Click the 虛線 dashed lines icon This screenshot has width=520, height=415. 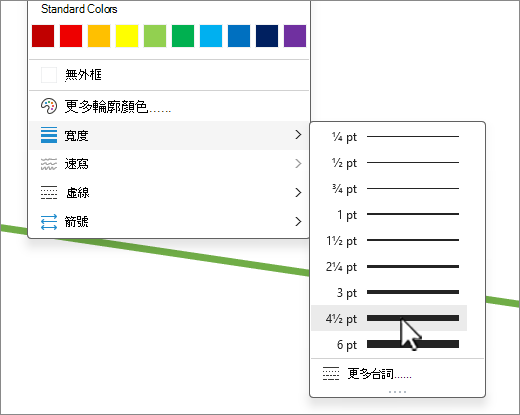click(49, 192)
